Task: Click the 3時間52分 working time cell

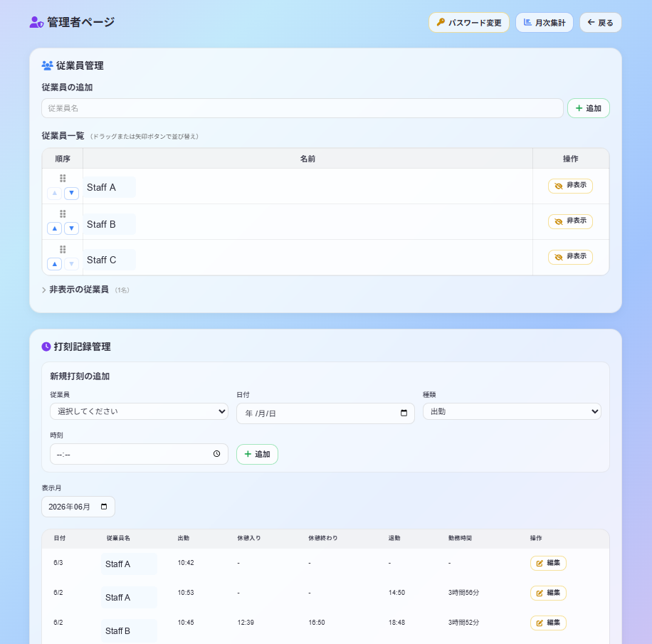Action: tap(463, 623)
